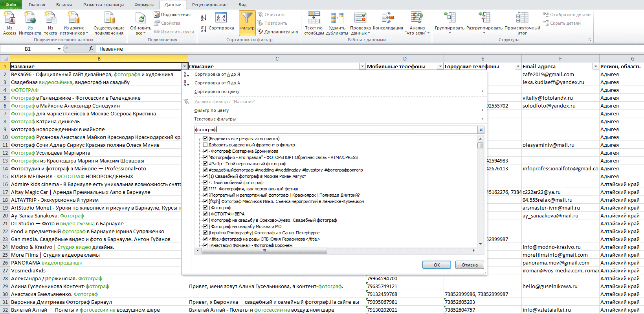Open the Файл menu button
This screenshot has height=314, width=644.
[11, 5]
